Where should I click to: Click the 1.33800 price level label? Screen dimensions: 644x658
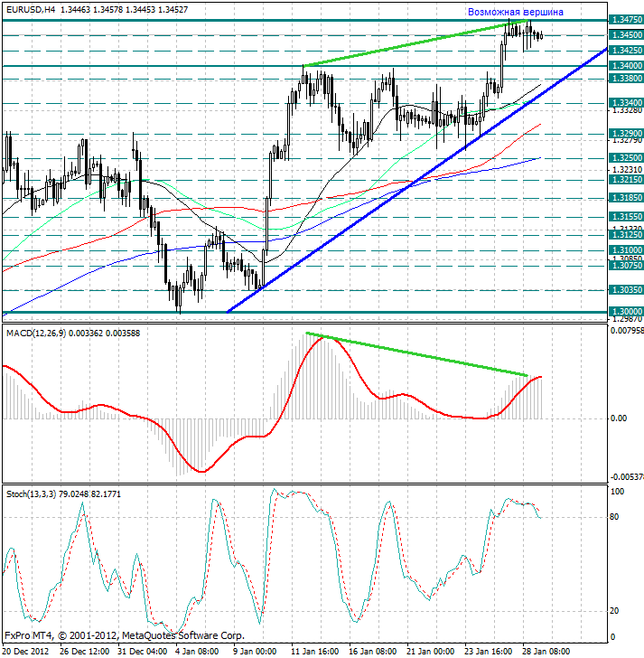tap(627, 79)
